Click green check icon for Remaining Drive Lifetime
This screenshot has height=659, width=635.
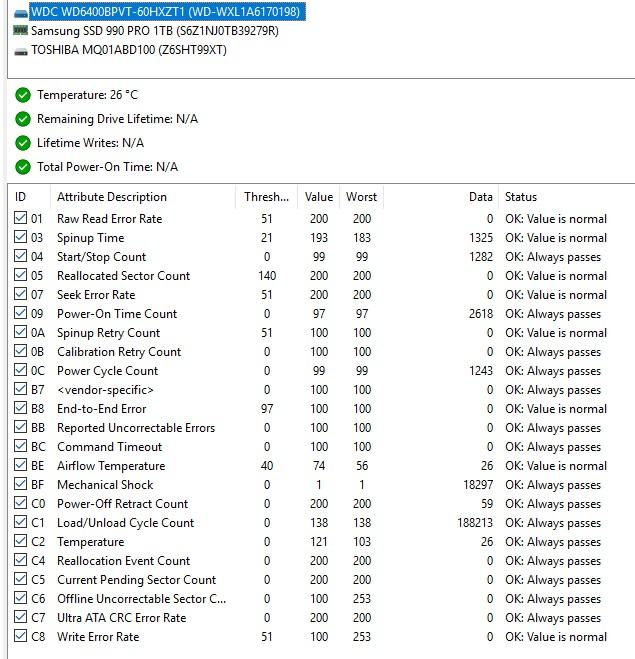point(23,119)
